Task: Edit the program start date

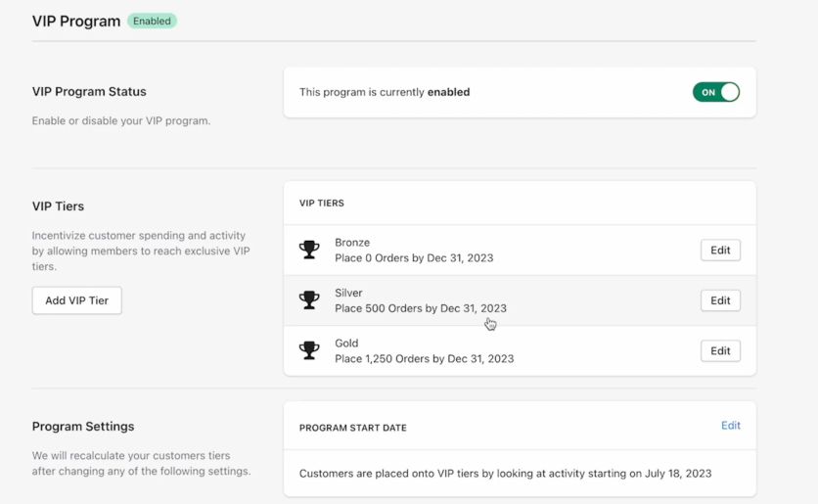Action: [731, 426]
